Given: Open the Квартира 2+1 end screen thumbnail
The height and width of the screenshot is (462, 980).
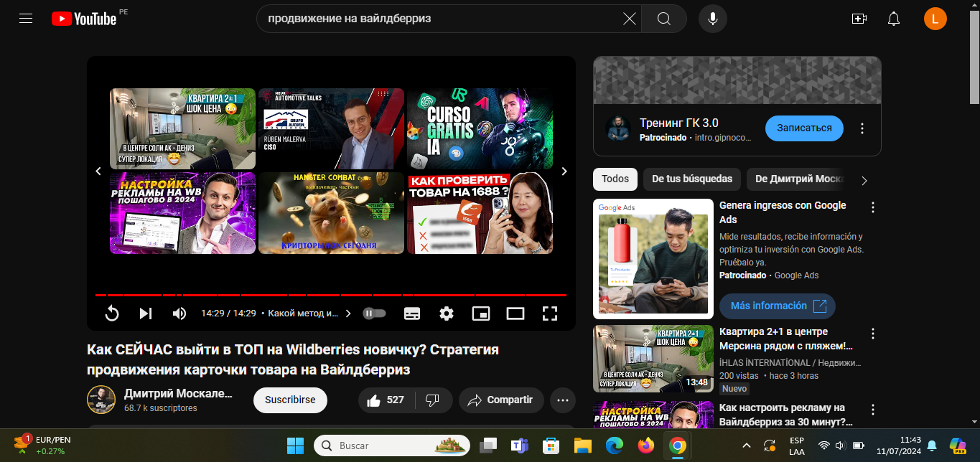Looking at the screenshot, I should 182,128.
